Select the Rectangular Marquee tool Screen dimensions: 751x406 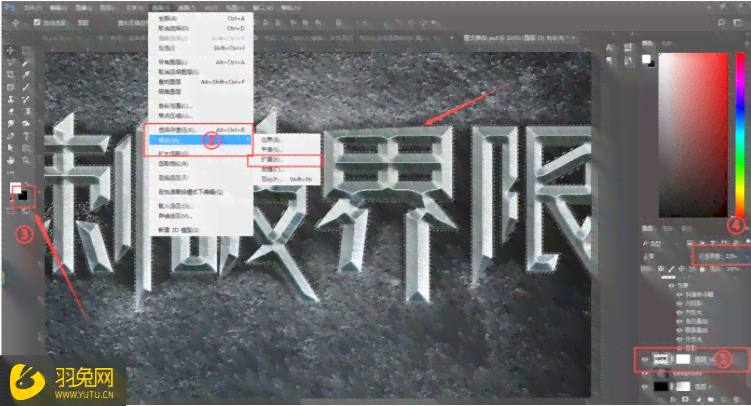click(x=26, y=50)
